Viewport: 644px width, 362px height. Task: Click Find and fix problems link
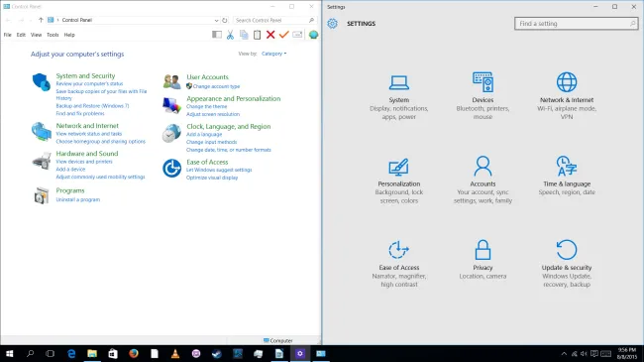coord(80,113)
